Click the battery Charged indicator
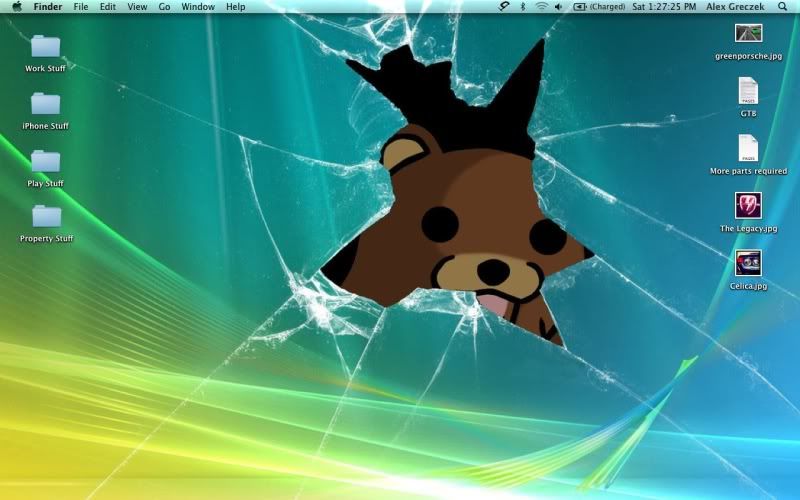The height and width of the screenshot is (500, 800). click(x=599, y=7)
